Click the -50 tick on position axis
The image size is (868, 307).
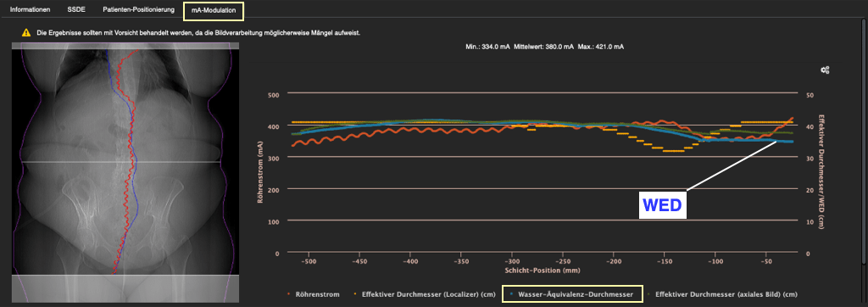766,260
